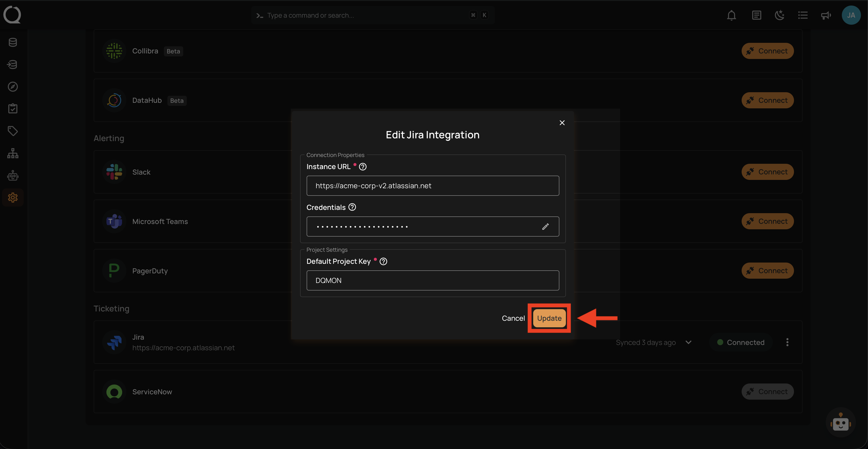Connect the Slack integration
The image size is (868, 449).
[x=768, y=172]
